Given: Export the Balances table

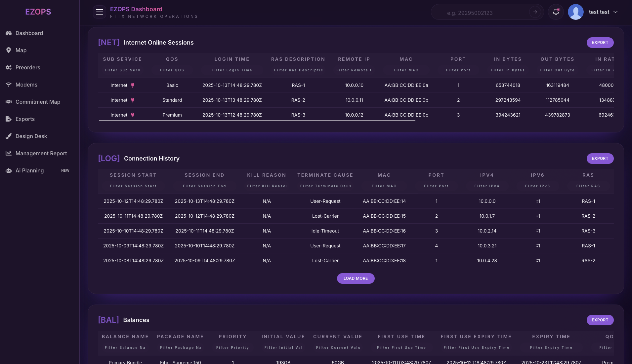Looking at the screenshot, I should coord(600,320).
